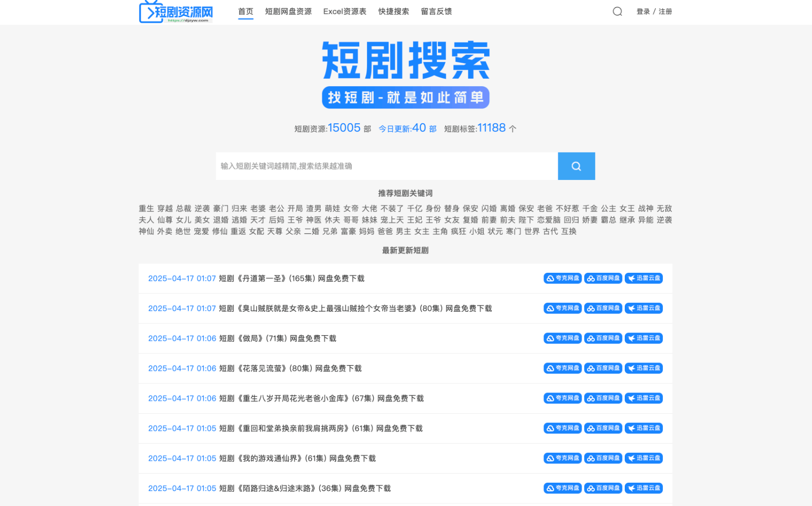This screenshot has height=506, width=812.
Task: Open the header search magnifier icon
Action: (617, 11)
